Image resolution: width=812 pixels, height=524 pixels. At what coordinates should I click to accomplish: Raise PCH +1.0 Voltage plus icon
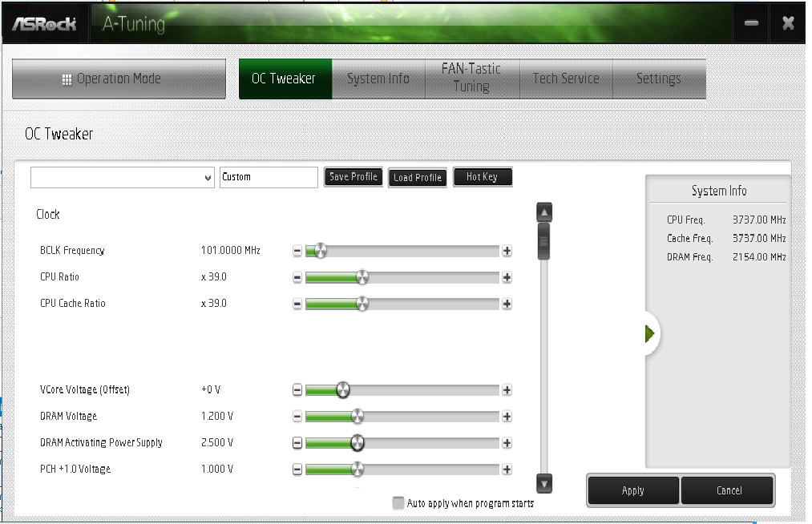[x=507, y=470]
